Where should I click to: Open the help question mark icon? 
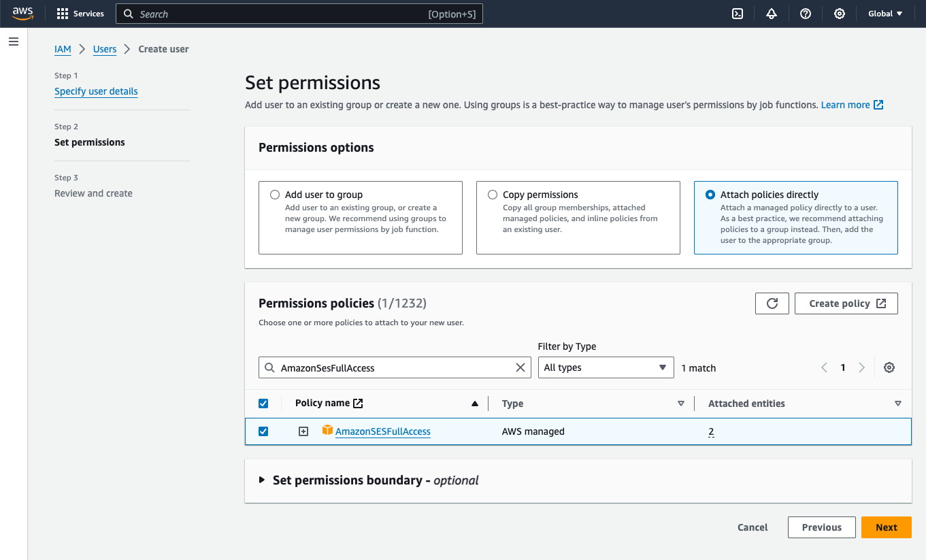click(x=806, y=14)
